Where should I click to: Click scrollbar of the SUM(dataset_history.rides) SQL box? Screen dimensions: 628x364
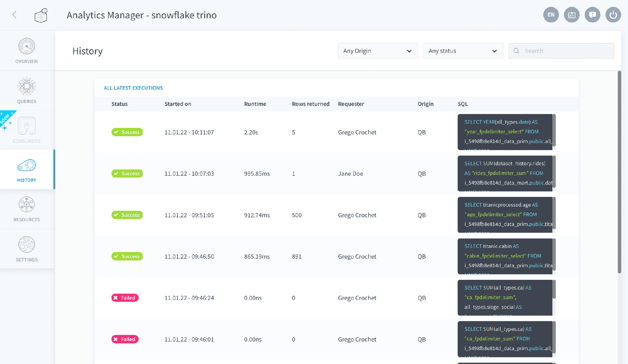point(554,172)
